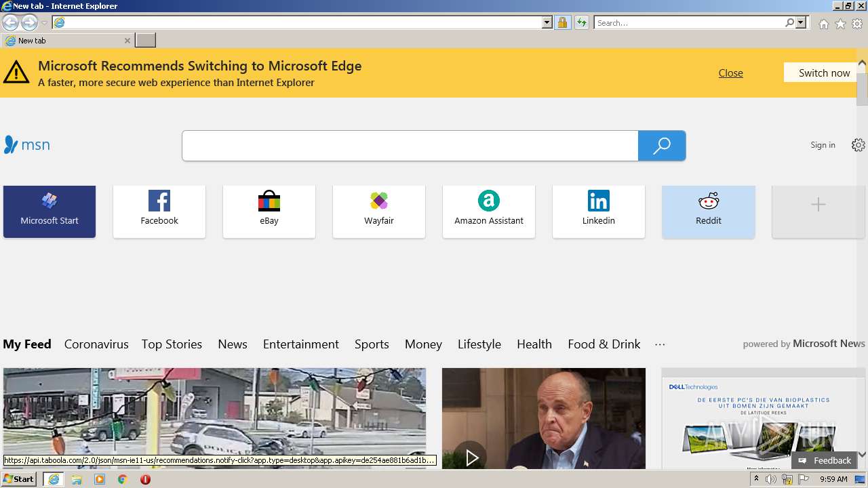Open the Money feed tab
The image size is (868, 488).
(x=423, y=344)
